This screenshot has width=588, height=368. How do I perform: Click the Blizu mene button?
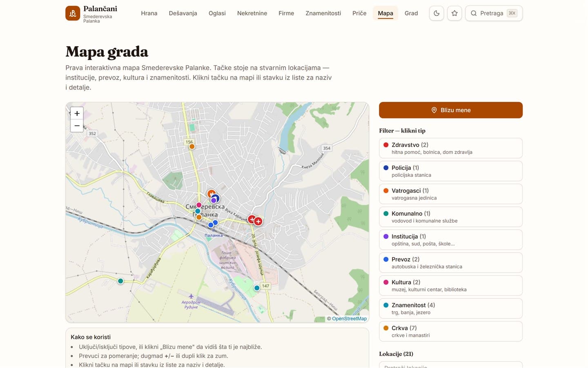tap(451, 110)
